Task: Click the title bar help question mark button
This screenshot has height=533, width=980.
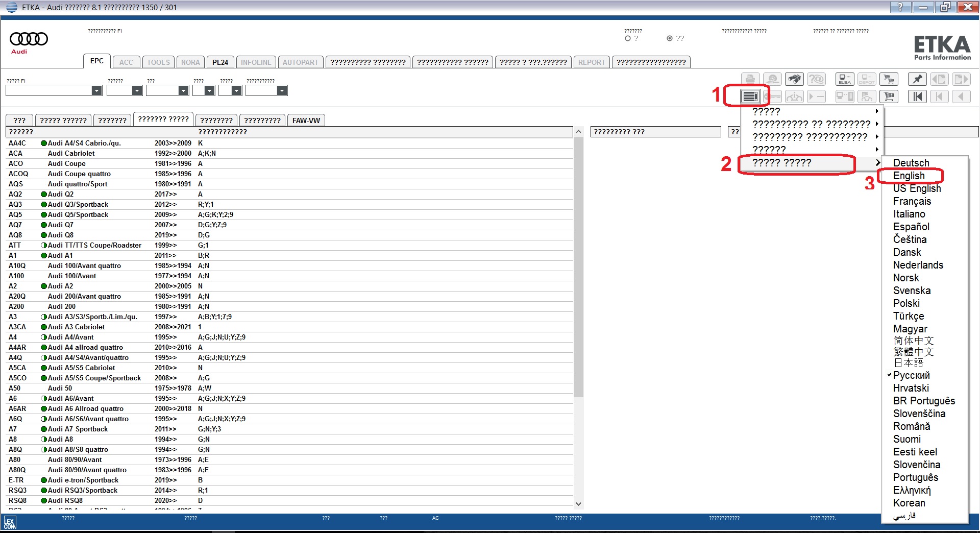Action: [900, 7]
